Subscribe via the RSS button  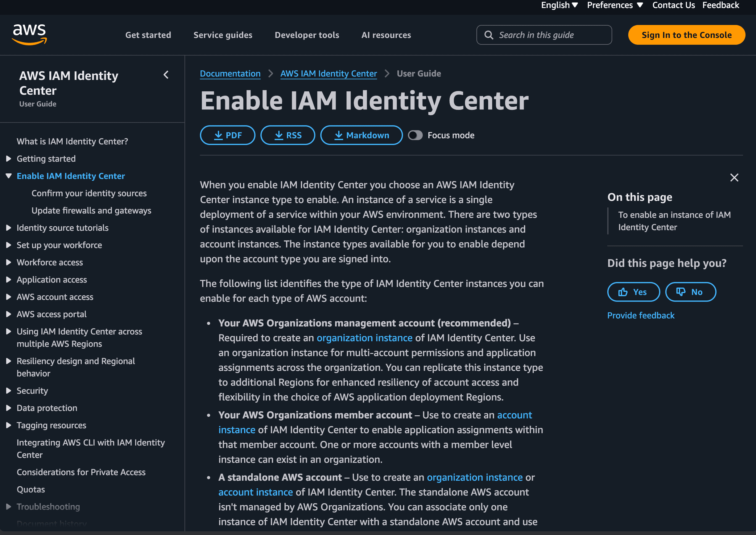pyautogui.click(x=288, y=135)
